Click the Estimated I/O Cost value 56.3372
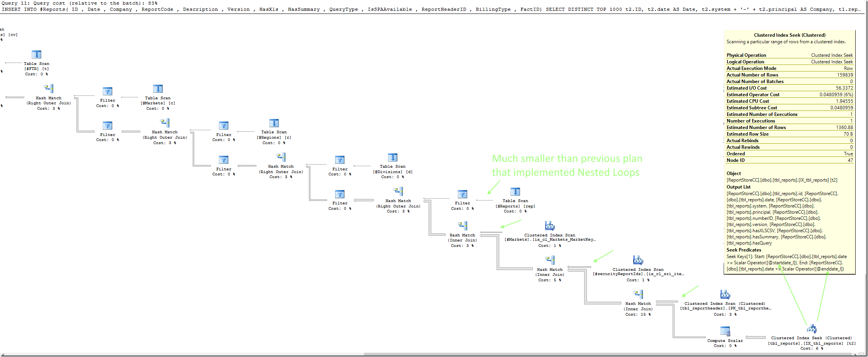Screen dimensions: 868x357 pyautogui.click(x=844, y=88)
